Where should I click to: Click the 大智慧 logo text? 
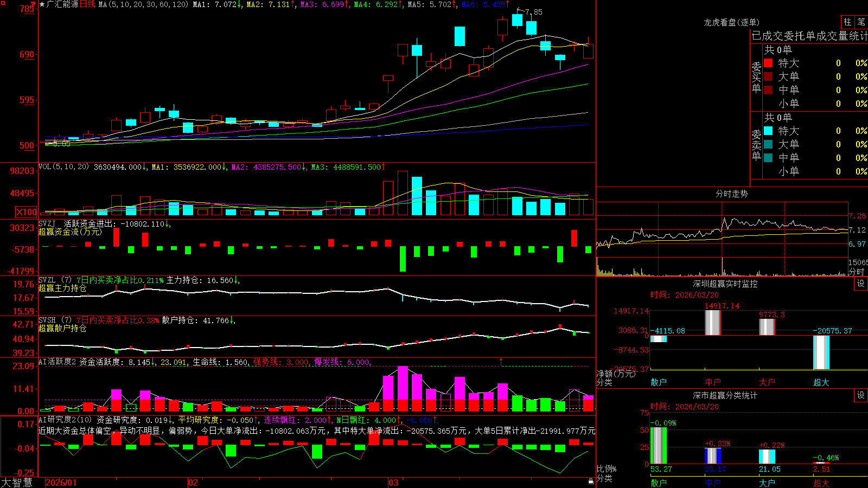[17, 483]
